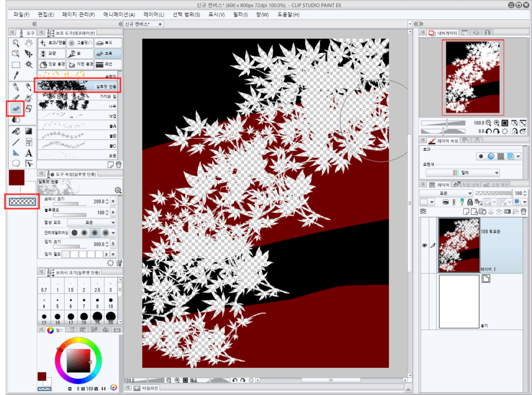Open the 필터(I) menu

click(240, 14)
